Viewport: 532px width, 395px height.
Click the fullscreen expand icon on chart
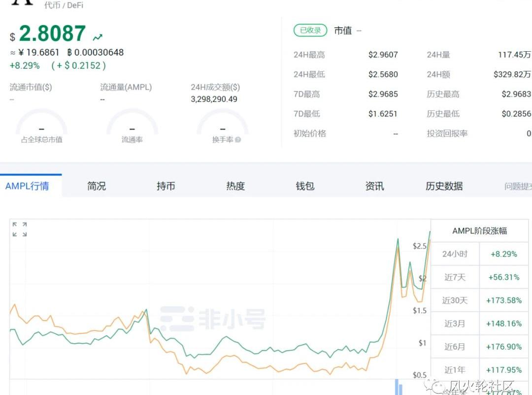20,229
